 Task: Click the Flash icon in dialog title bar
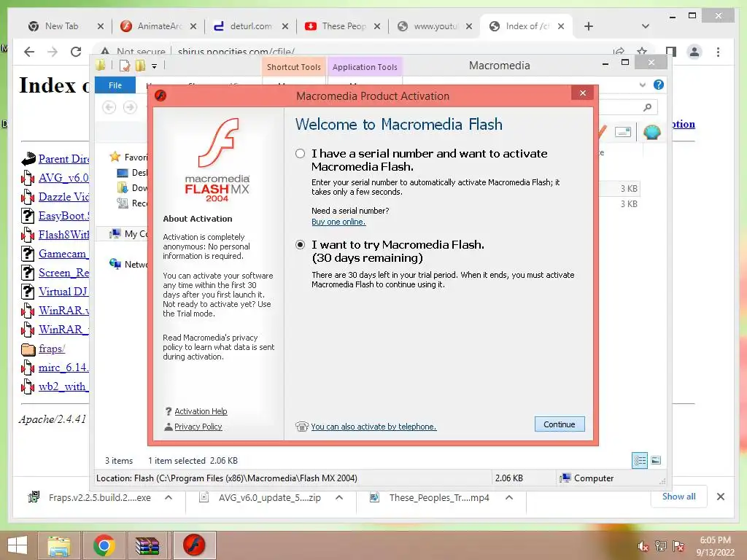coord(160,96)
